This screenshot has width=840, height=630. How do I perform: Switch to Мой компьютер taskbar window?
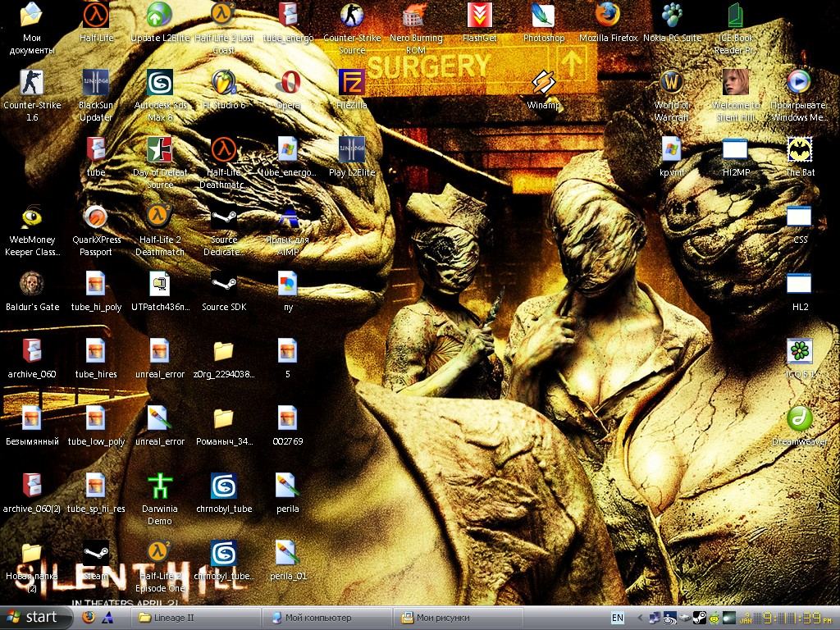328,619
